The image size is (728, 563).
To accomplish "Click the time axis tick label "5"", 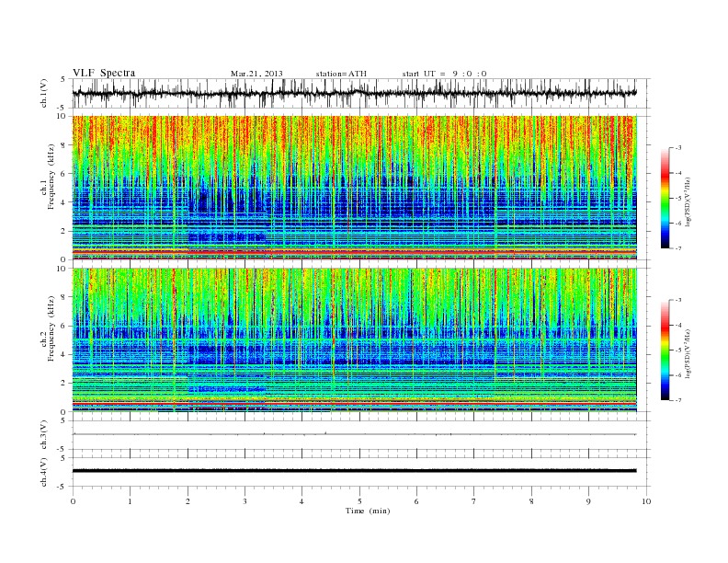I will (x=359, y=501).
